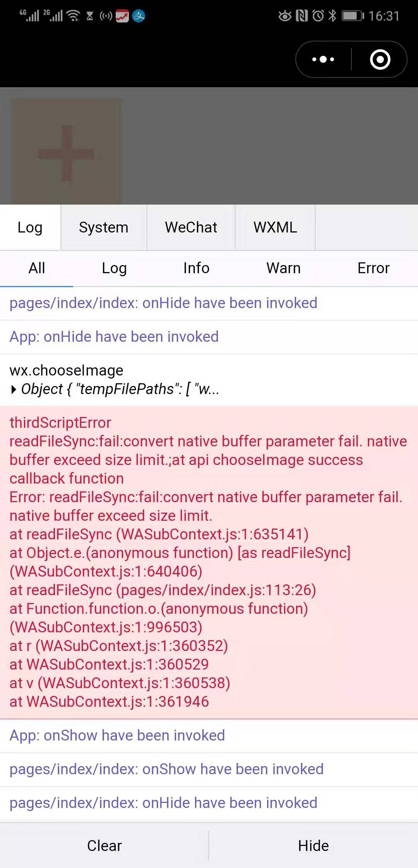Expand the Object tempFilePaths triangle
Image resolution: width=418 pixels, height=868 pixels.
[14, 389]
